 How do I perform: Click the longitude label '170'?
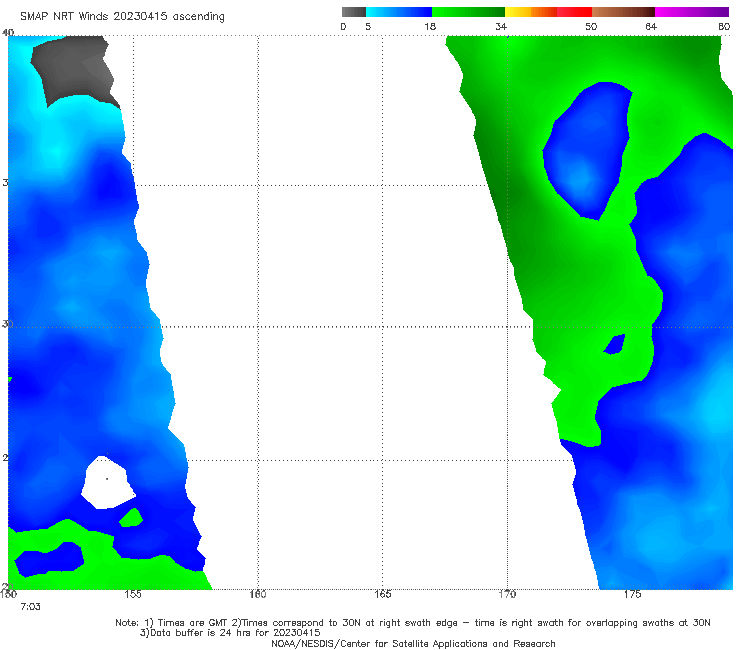pyautogui.click(x=507, y=594)
